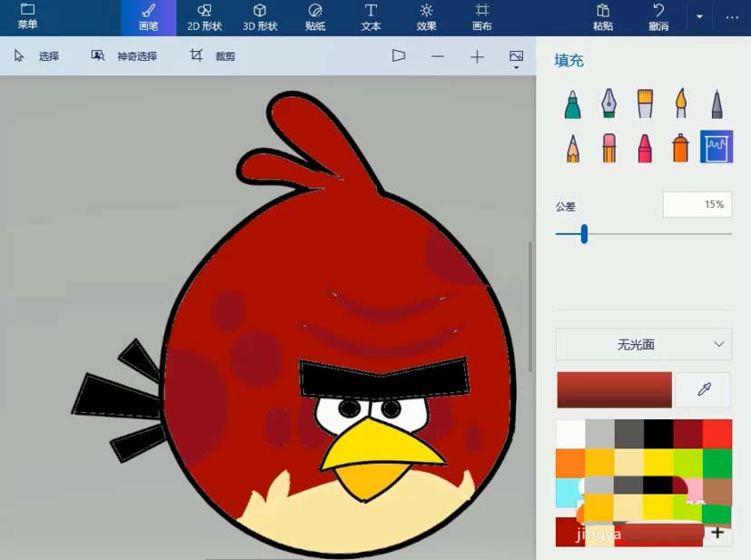Select the fill bucket tool
This screenshot has height=560, width=751.
(716, 147)
